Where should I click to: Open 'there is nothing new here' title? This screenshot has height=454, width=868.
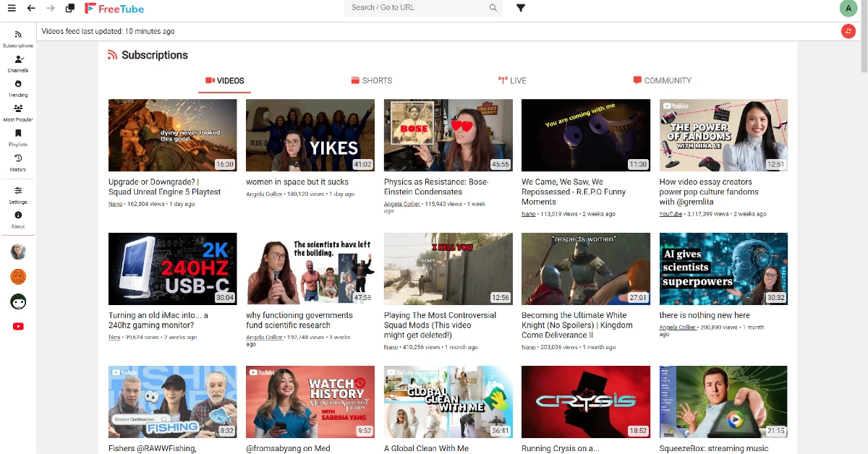[x=705, y=315]
